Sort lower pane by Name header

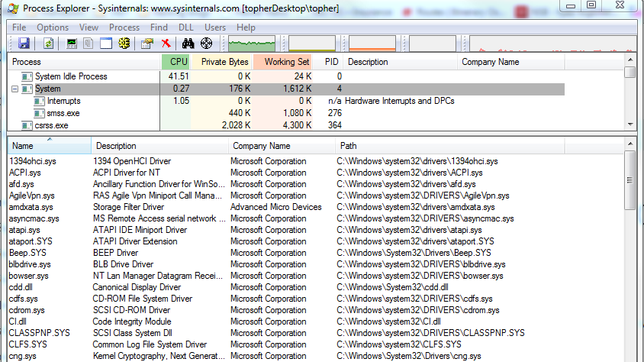click(x=50, y=146)
